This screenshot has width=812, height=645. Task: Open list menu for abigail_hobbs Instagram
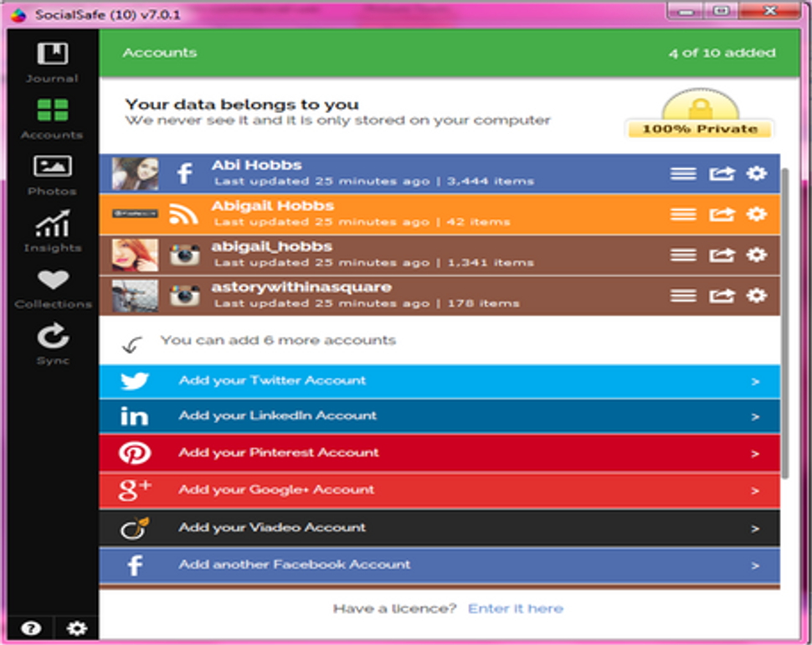(x=683, y=255)
